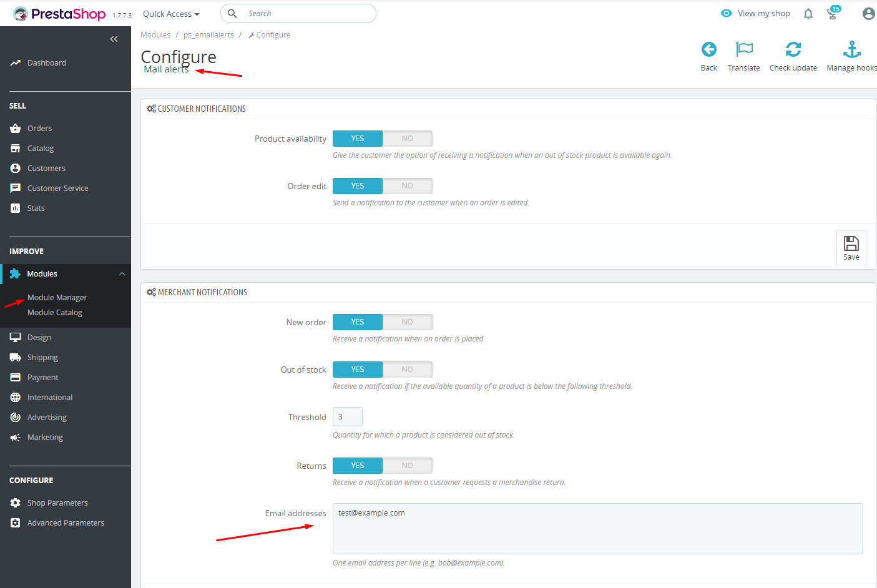Collapse the sidebar with the double-chevron icon

[114, 39]
